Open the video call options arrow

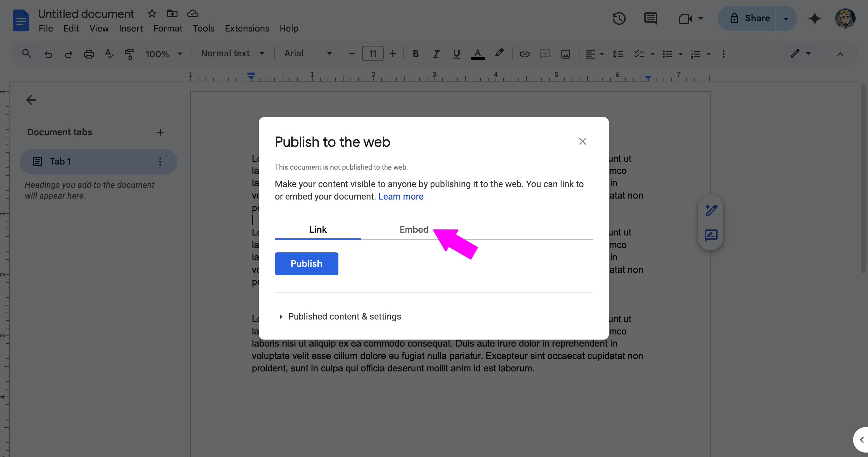(x=701, y=18)
